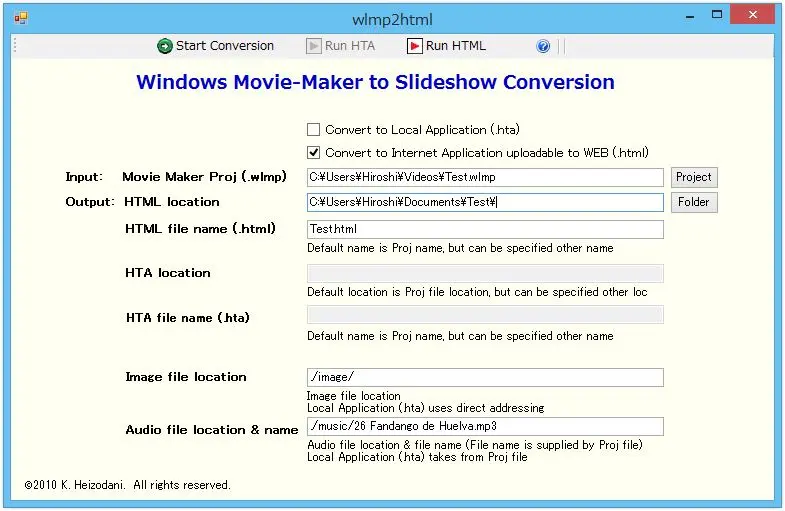Focus the Image file location field
Image resolution: width=785 pixels, height=511 pixels.
[x=485, y=377]
